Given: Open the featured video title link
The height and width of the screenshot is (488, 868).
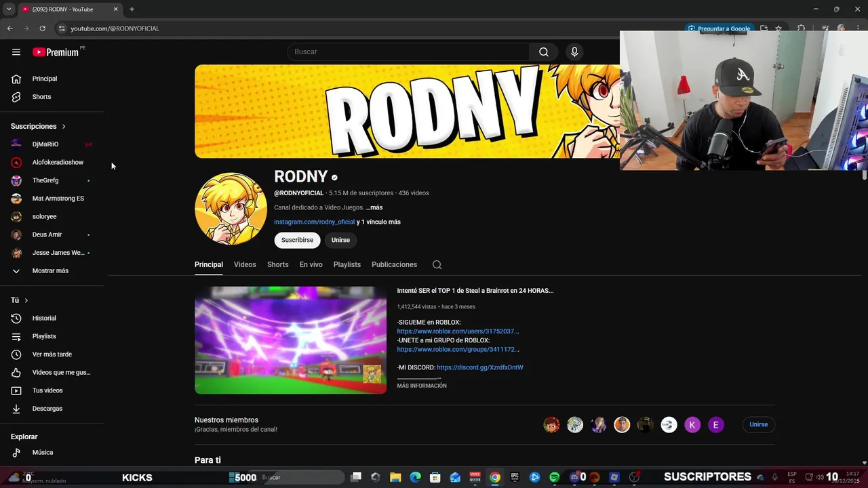Looking at the screenshot, I should tap(475, 291).
